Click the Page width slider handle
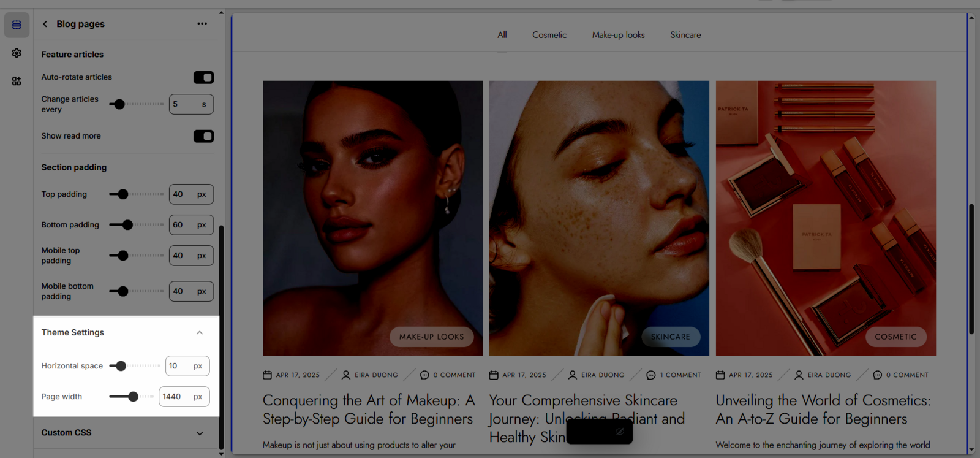This screenshot has height=458, width=980. [133, 397]
